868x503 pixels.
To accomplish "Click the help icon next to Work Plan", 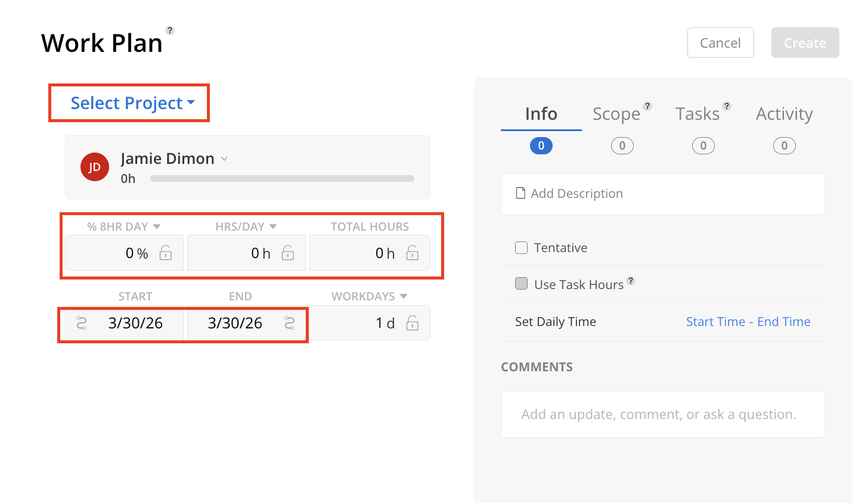I will click(170, 30).
